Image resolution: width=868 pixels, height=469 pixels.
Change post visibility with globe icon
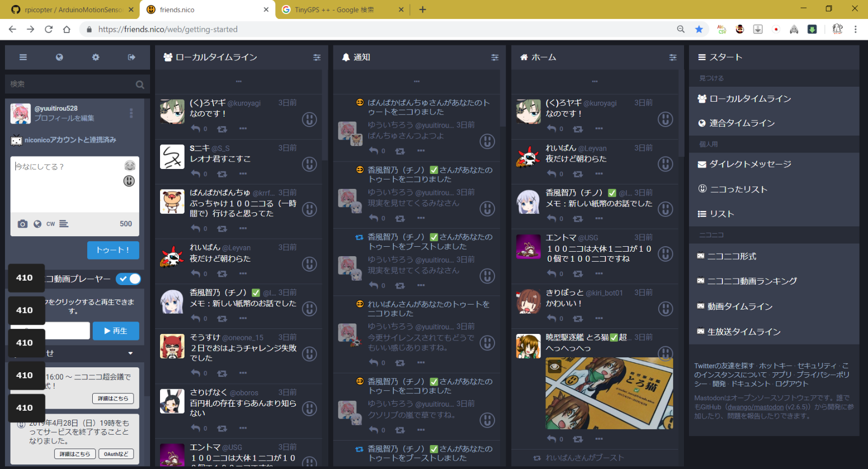click(x=37, y=224)
